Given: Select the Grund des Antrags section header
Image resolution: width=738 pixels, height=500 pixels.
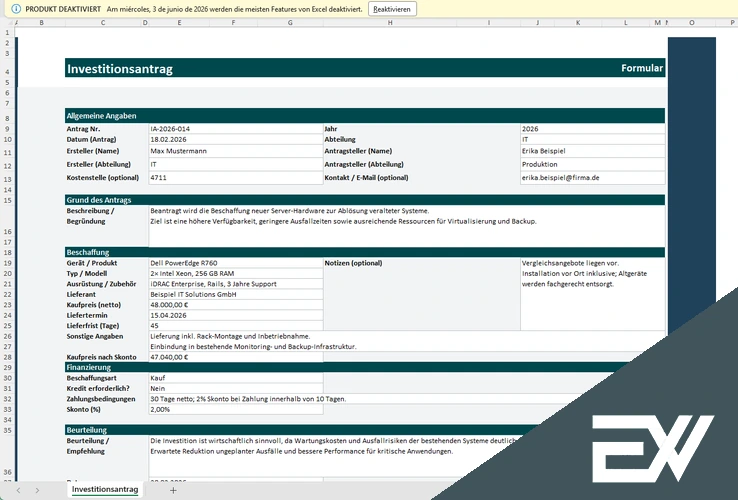Looking at the screenshot, I should point(365,200).
